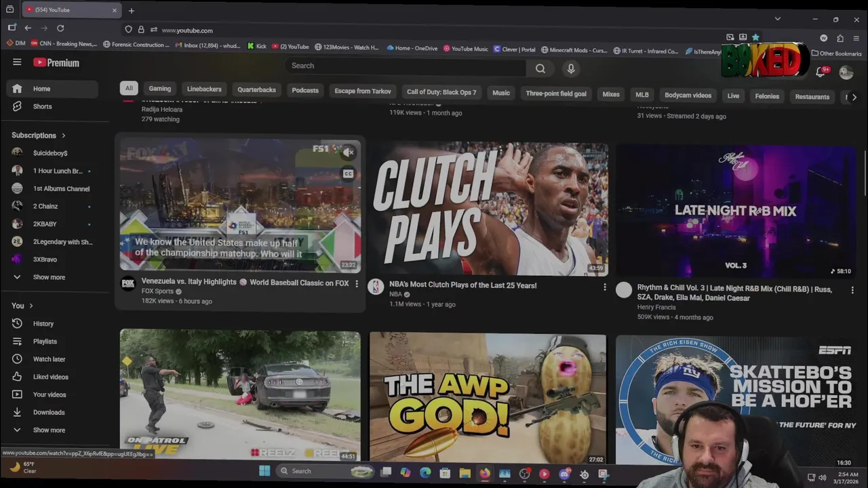Select the Quarterbacks filter chip

256,90
